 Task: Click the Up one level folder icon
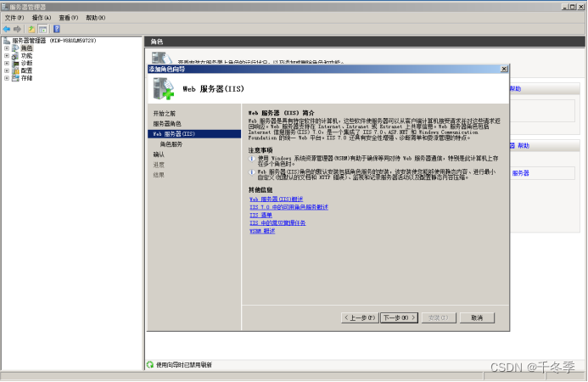[x=31, y=29]
